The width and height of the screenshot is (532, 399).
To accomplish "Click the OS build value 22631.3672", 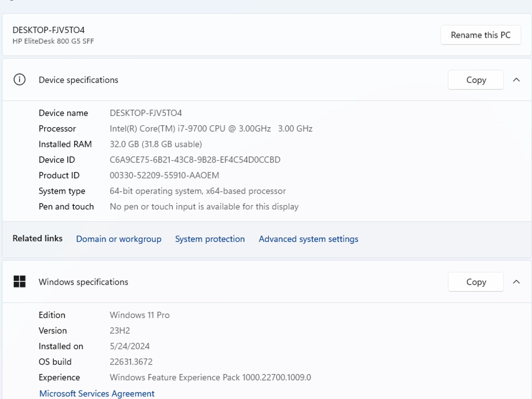I will pyautogui.click(x=131, y=362).
